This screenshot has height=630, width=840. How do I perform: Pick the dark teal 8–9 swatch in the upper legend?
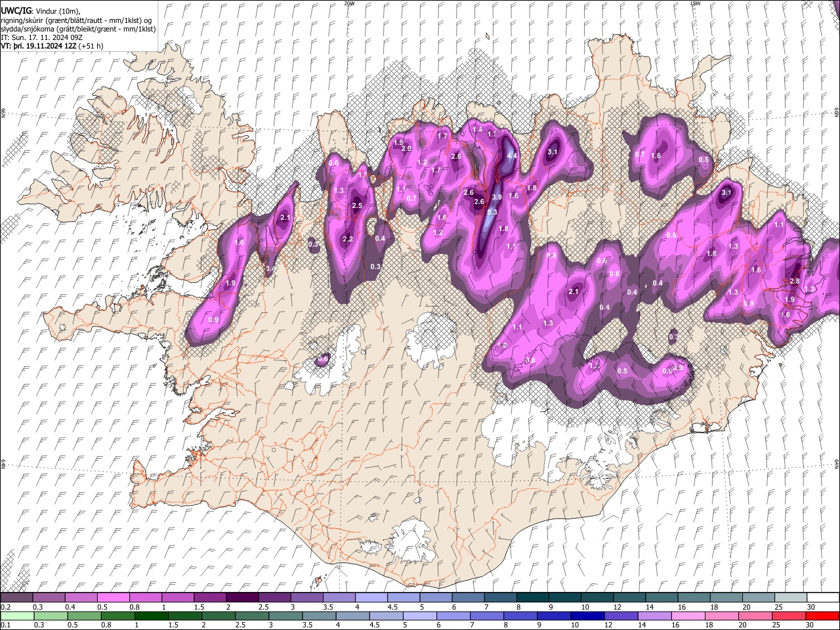pyautogui.click(x=533, y=598)
